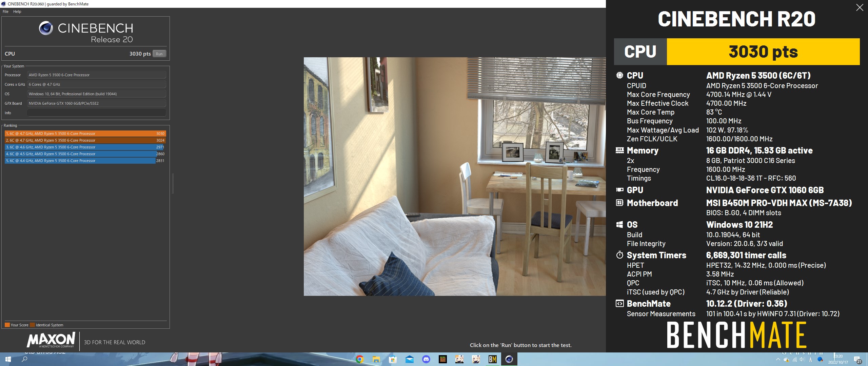This screenshot has width=868, height=366.
Task: Click the OneDrive cloud tray icon
Action: point(786,360)
